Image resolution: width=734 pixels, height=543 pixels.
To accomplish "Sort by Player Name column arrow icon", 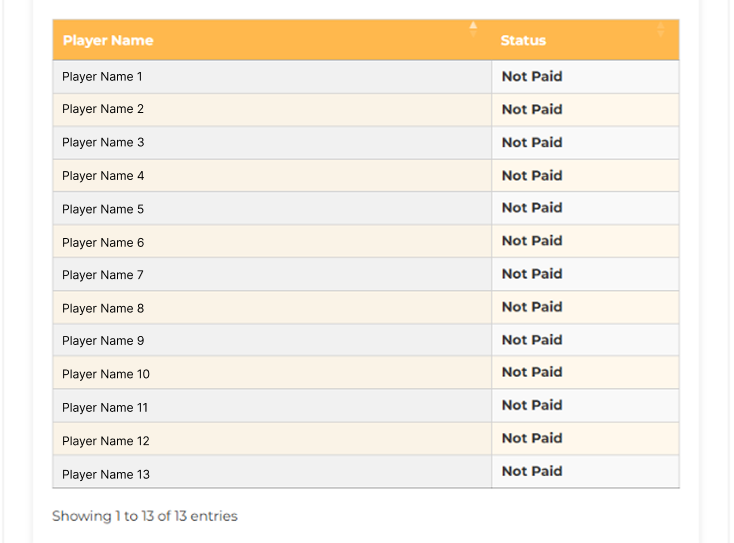I will [x=473, y=29].
